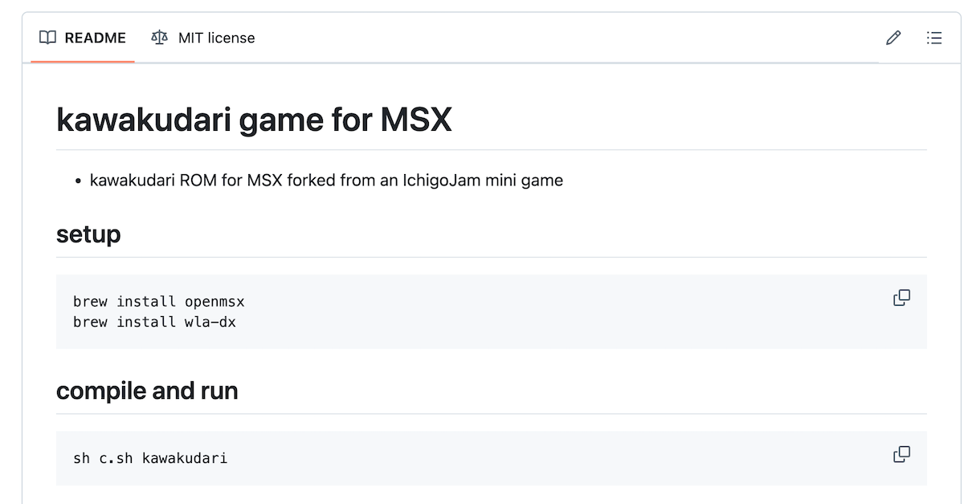The height and width of the screenshot is (504, 980).
Task: Click the word 'forked' in the description
Action: (312, 180)
